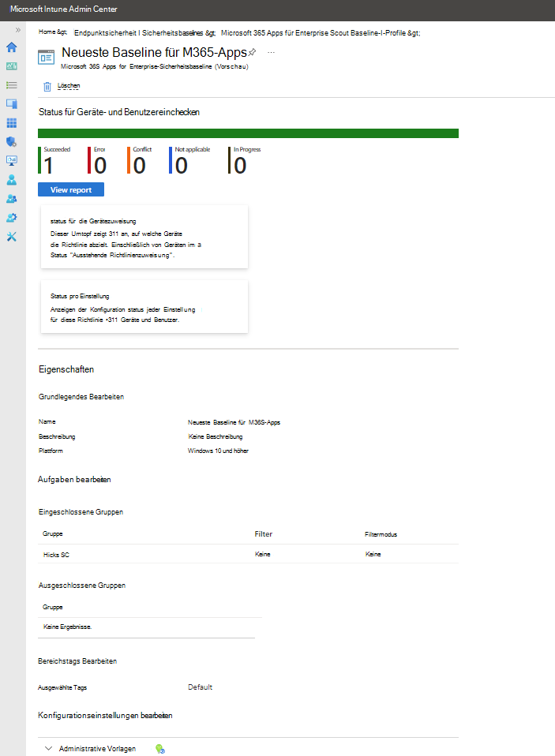This screenshot has width=555, height=756.
Task: Click Löschen to delete the profile
Action: 69,86
